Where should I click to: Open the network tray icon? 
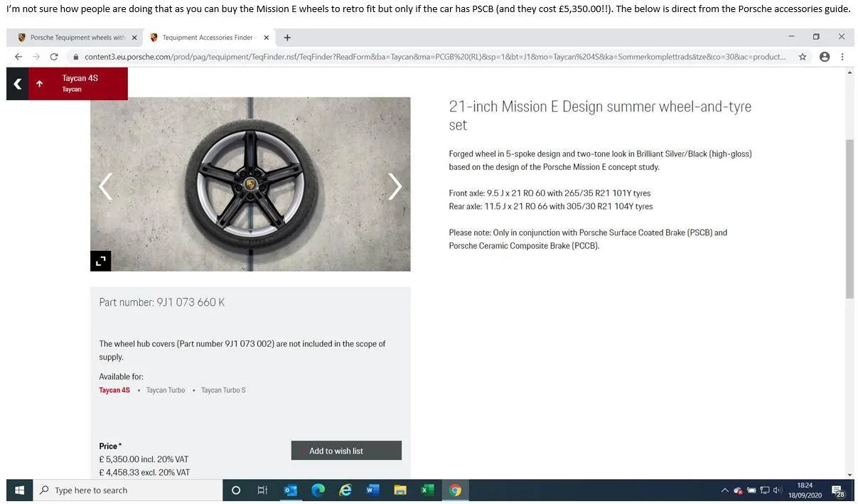(x=765, y=490)
